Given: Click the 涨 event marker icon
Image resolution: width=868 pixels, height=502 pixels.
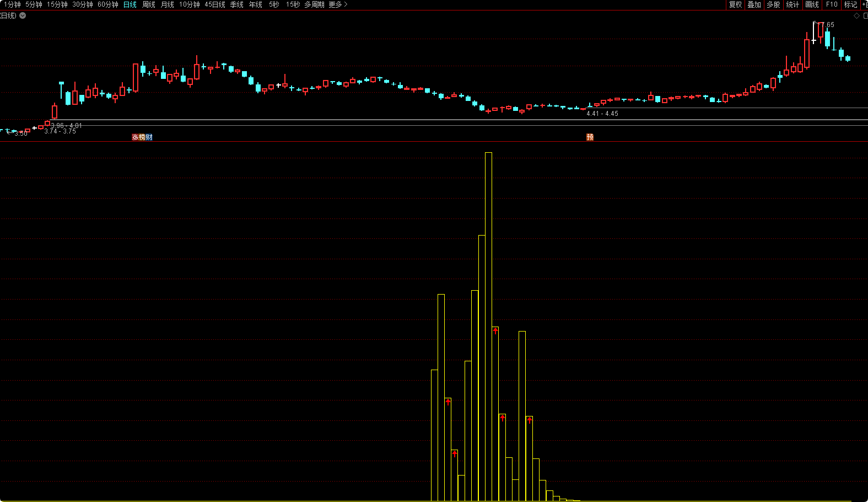Looking at the screenshot, I should click(135, 137).
